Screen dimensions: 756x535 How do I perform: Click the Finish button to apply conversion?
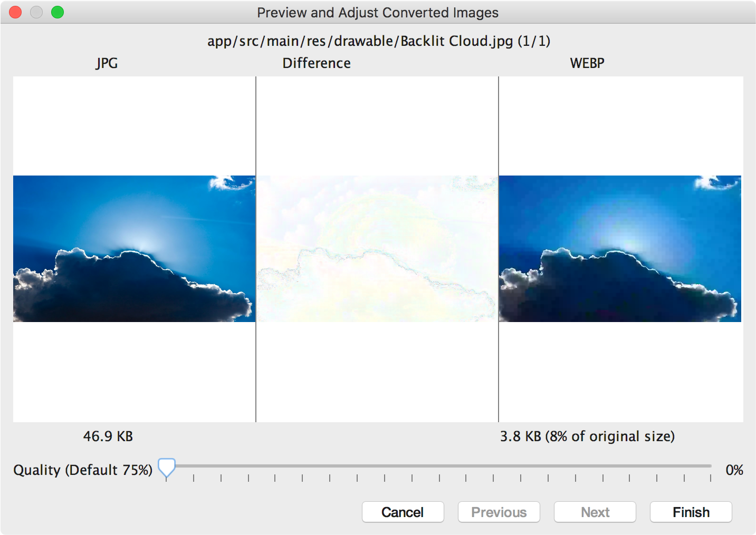pyautogui.click(x=690, y=512)
